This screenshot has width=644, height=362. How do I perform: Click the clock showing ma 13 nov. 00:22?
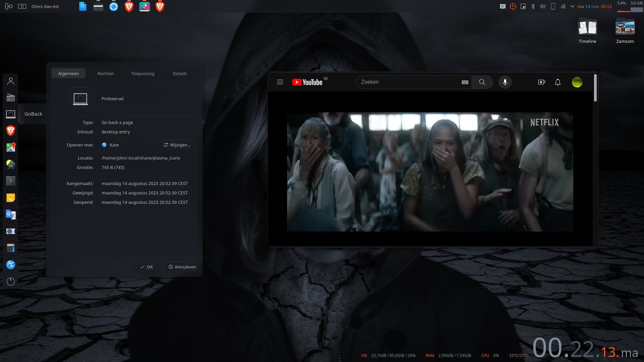click(x=595, y=6)
